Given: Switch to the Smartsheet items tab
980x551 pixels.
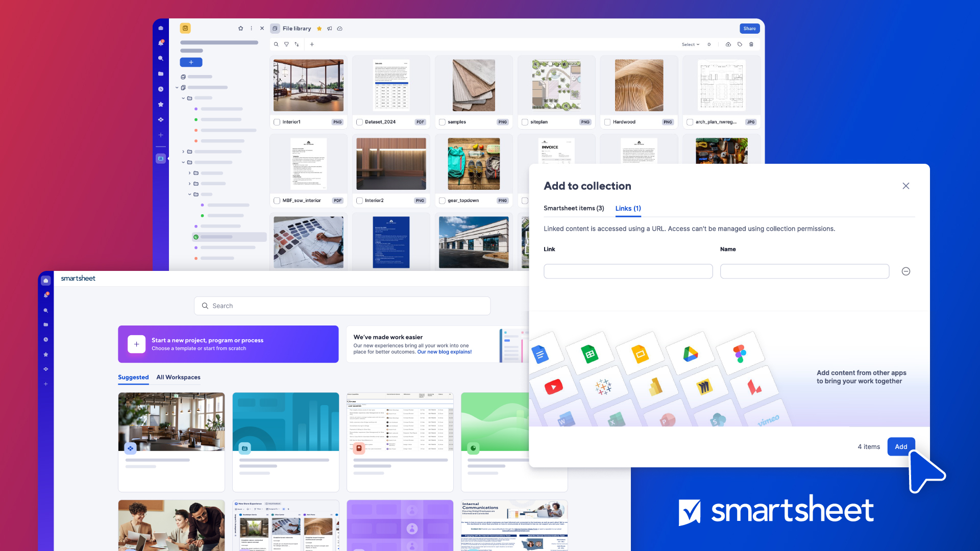Looking at the screenshot, I should [x=574, y=208].
